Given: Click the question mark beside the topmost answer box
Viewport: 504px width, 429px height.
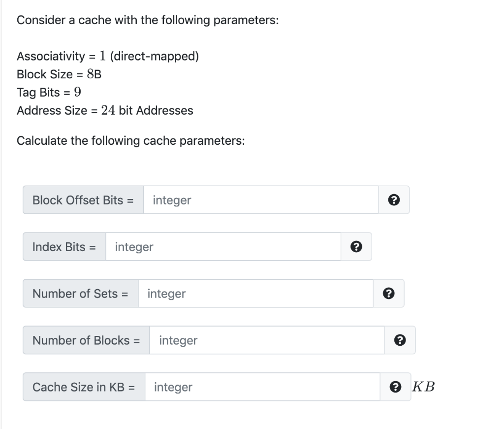Looking at the screenshot, I should pyautogui.click(x=393, y=200).
